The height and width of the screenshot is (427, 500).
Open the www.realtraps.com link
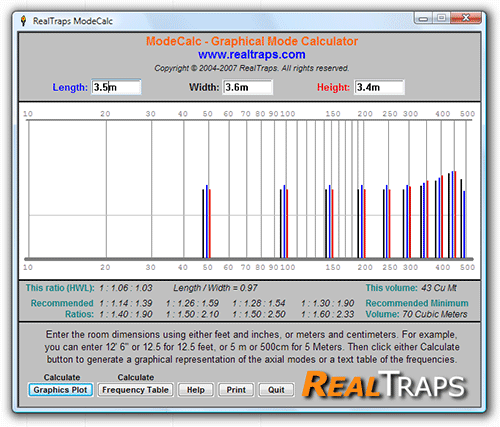click(x=252, y=54)
